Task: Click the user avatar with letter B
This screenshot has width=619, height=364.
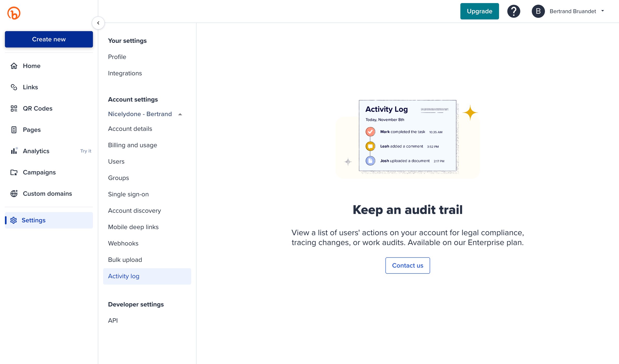Action: [538, 11]
